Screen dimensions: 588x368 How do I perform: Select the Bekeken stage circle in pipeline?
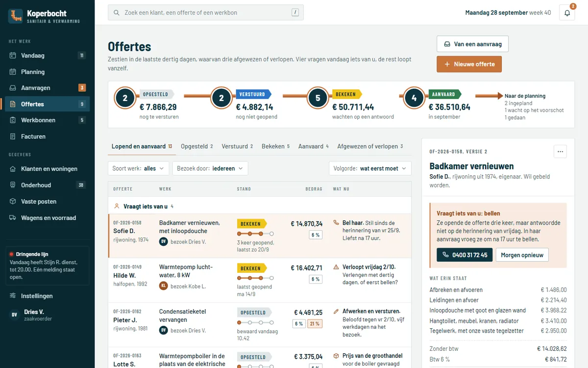coord(318,98)
